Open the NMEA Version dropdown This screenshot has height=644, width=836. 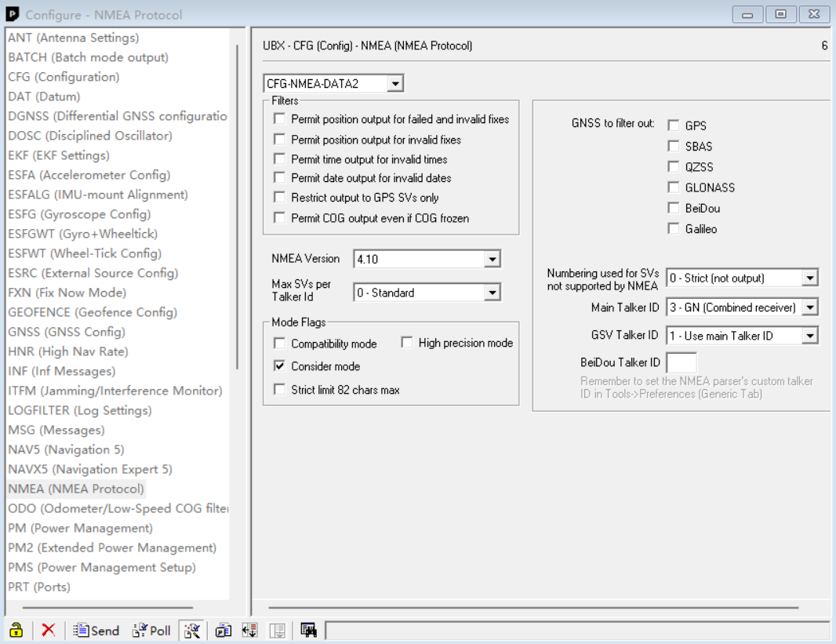493,259
